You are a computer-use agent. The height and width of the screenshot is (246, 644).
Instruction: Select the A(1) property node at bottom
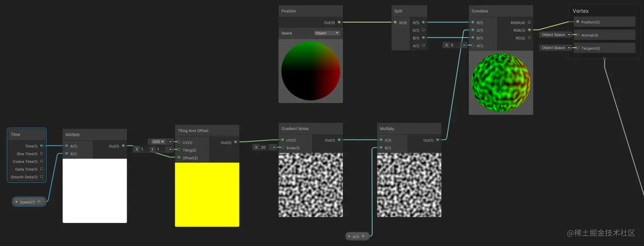(355, 236)
